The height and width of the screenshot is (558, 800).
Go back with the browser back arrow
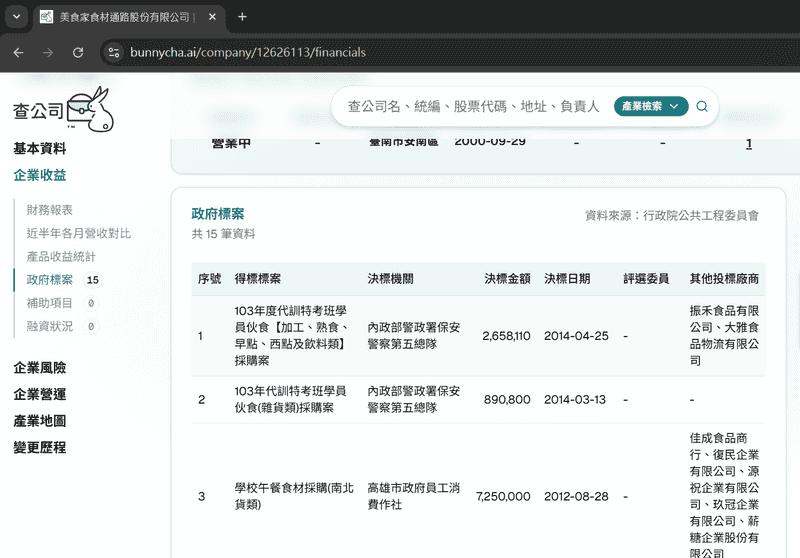point(18,52)
